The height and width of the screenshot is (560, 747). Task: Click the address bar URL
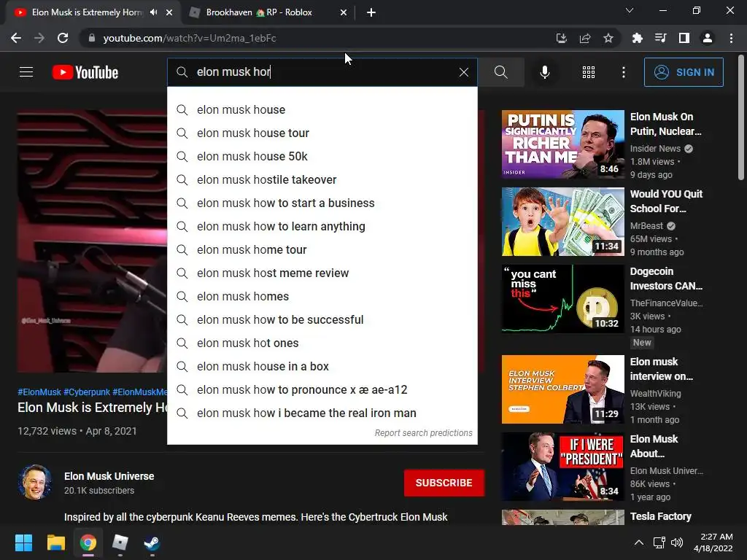pos(190,38)
